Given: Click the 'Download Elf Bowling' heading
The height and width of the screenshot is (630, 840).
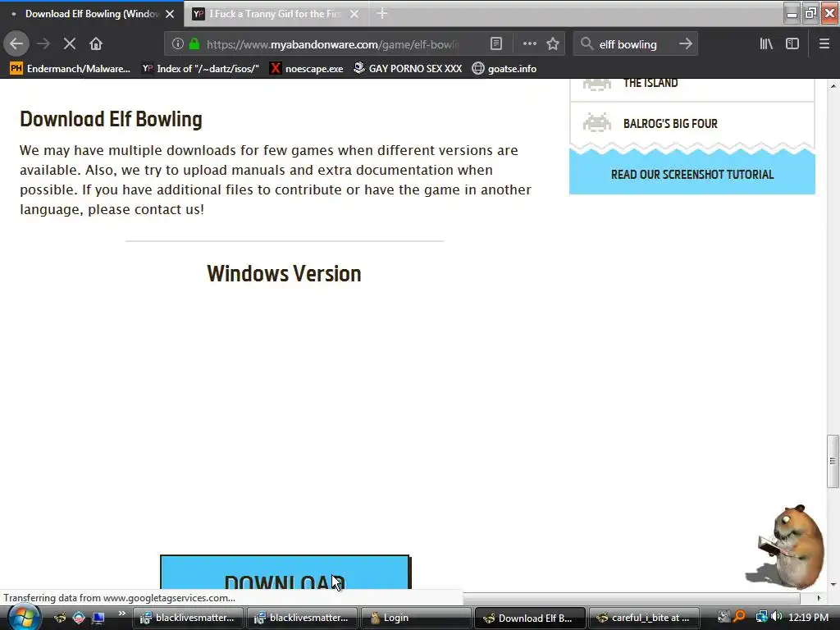Looking at the screenshot, I should [111, 119].
